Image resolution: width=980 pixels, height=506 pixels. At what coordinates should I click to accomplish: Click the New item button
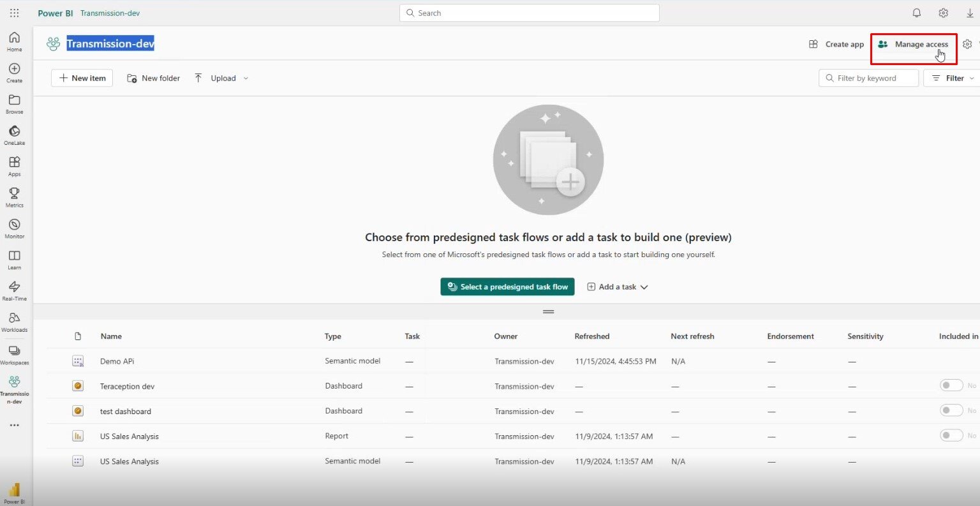[82, 78]
